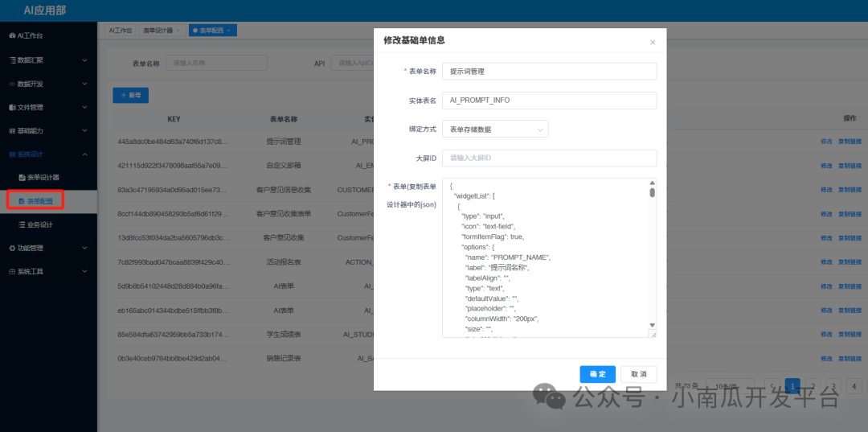Go to pagination page 4
The width and height of the screenshot is (868, 432).
pyautogui.click(x=854, y=386)
